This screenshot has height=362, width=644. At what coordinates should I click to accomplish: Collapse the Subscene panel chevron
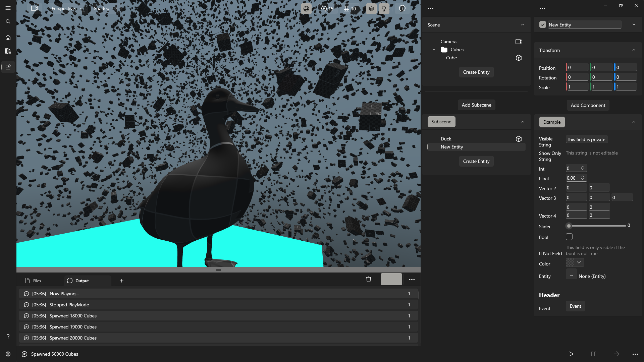(523, 122)
